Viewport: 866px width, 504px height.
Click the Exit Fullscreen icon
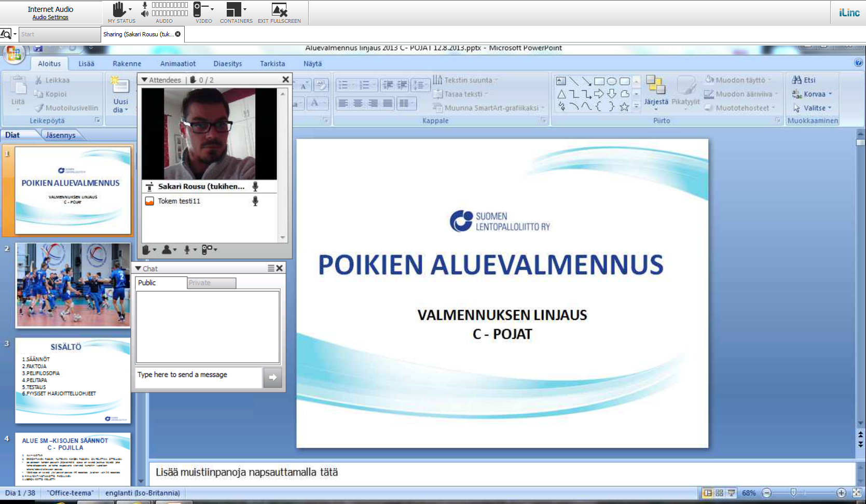(x=279, y=10)
